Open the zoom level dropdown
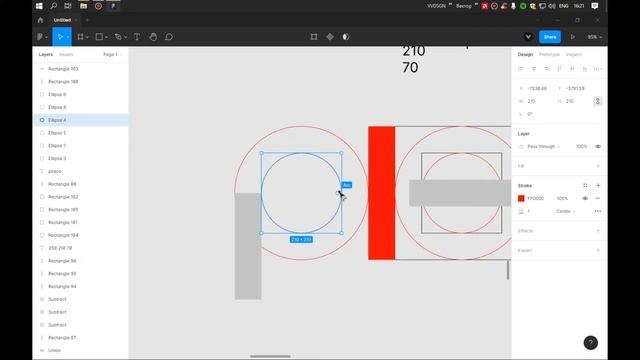The width and height of the screenshot is (640, 360). [595, 37]
